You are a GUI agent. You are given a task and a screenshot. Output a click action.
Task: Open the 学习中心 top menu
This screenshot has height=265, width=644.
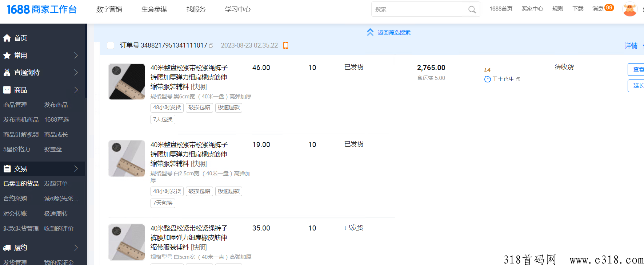238,9
